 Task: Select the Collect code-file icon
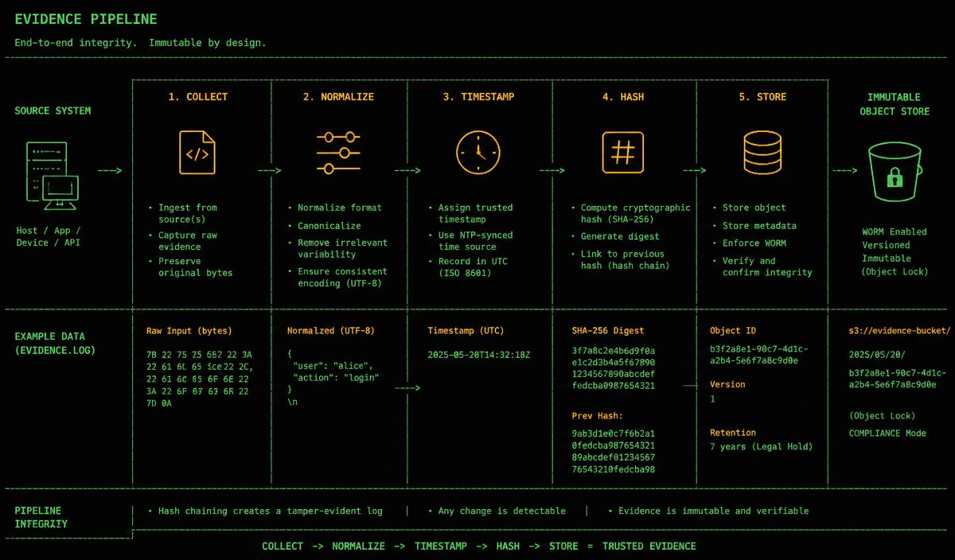[197, 153]
